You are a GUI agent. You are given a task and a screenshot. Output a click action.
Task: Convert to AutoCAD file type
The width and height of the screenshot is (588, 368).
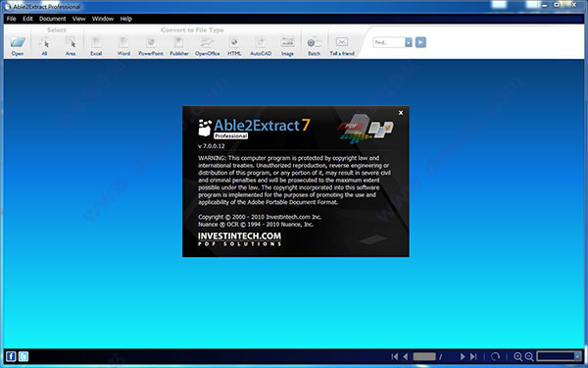261,46
